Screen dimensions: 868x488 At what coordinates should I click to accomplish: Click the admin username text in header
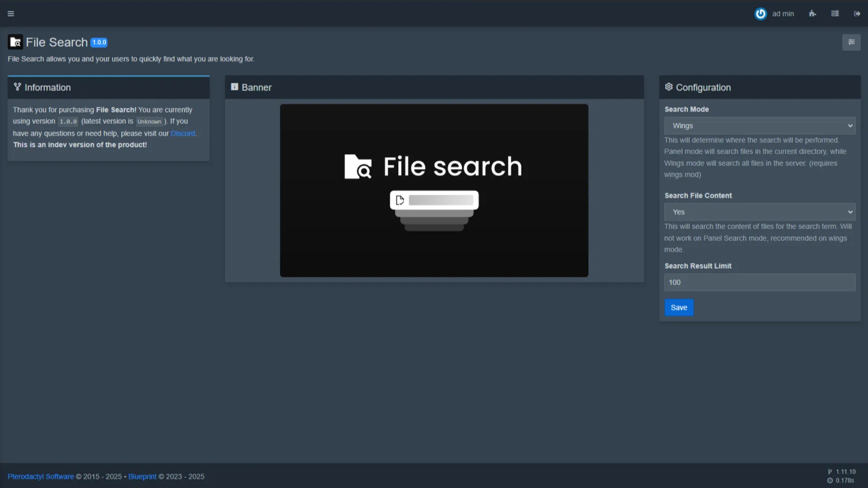pos(783,14)
